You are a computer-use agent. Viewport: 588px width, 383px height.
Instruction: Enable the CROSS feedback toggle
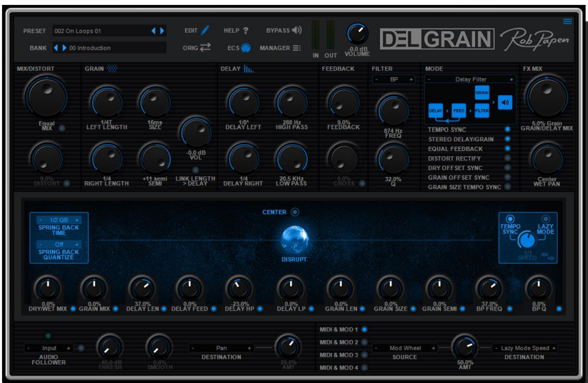362,184
